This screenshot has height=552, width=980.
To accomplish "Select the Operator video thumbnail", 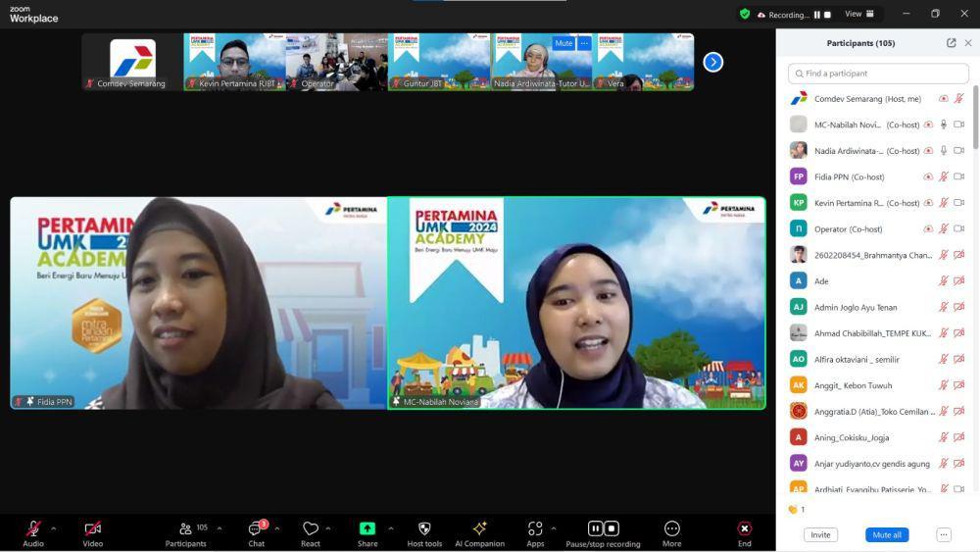I will (x=337, y=62).
